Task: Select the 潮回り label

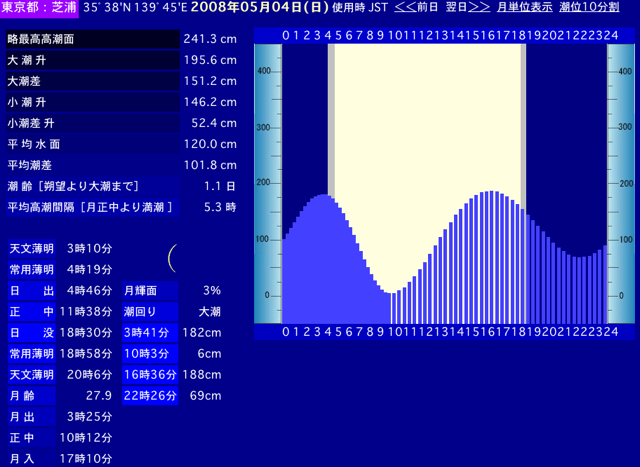Action: coord(150,312)
